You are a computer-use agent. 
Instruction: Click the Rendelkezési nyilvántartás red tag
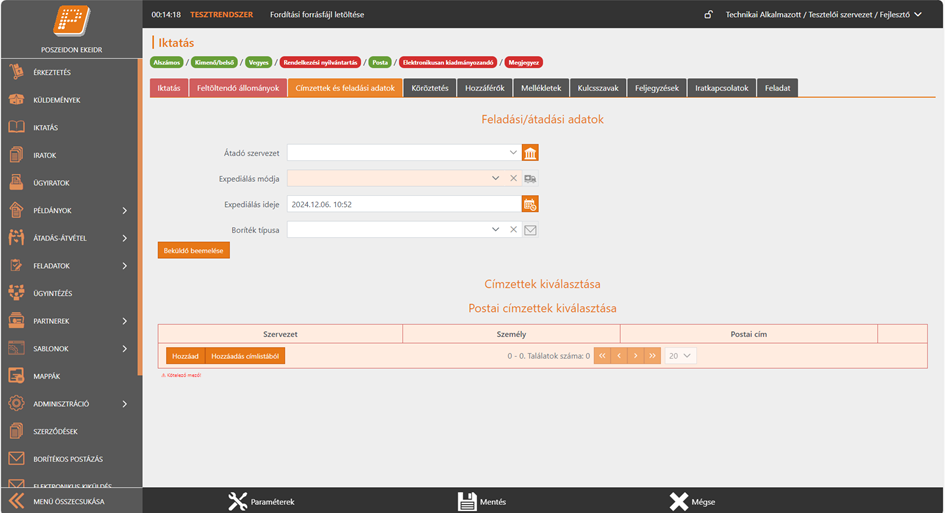coord(320,62)
